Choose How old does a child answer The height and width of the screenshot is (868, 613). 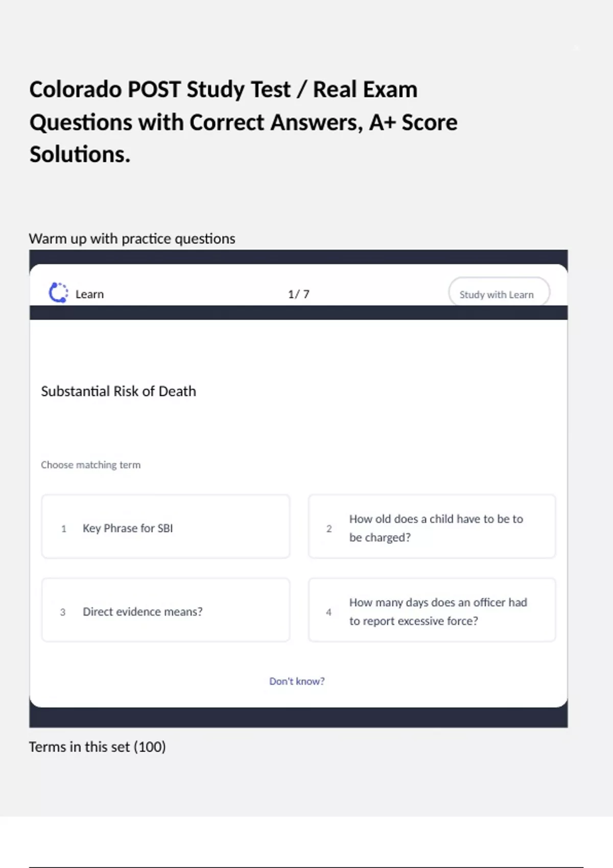coord(432,526)
